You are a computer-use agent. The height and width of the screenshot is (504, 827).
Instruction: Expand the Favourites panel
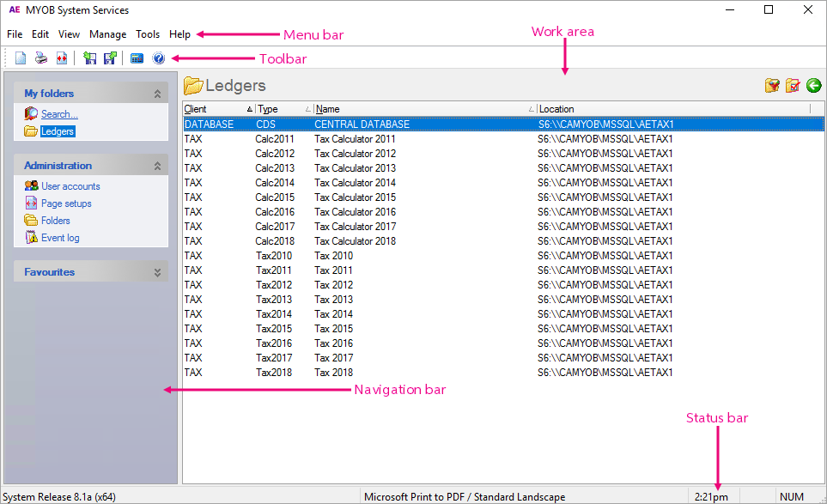tap(157, 272)
